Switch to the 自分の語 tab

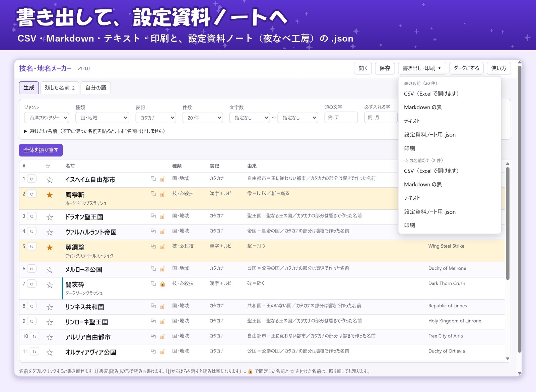point(96,88)
